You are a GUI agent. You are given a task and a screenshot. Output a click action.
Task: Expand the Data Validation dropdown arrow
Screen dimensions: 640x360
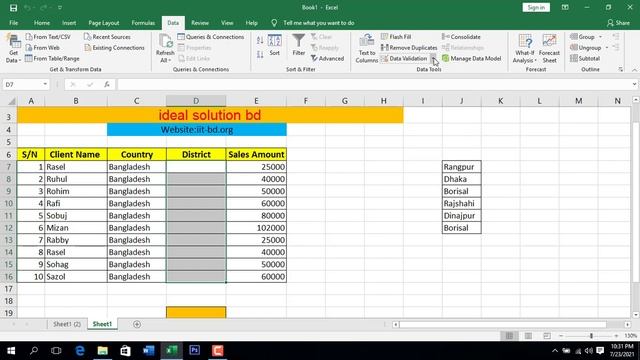pyautogui.click(x=433, y=59)
